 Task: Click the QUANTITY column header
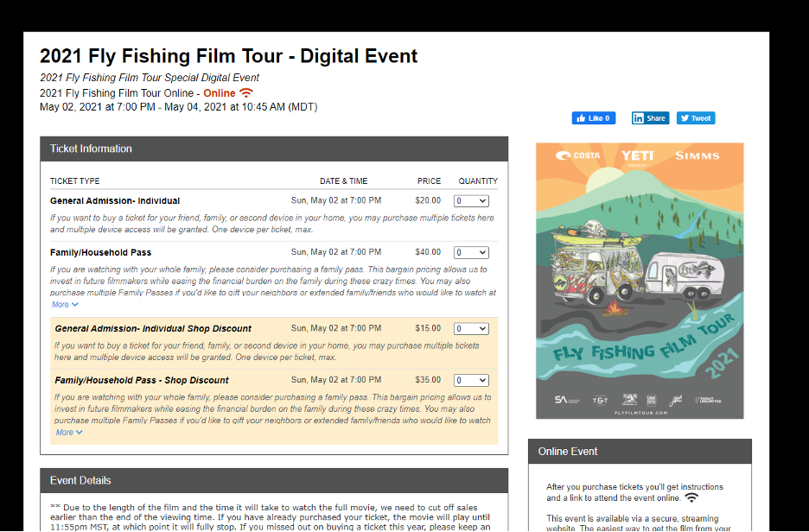478,181
